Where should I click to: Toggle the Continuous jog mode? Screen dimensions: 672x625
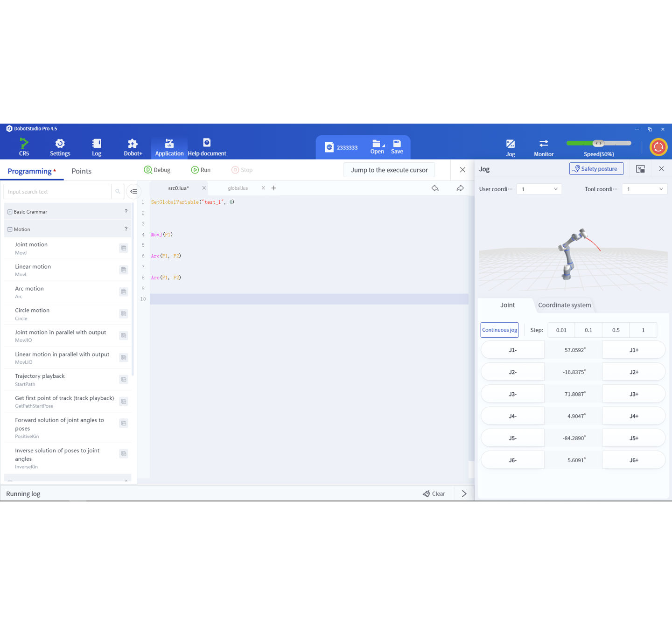click(499, 330)
